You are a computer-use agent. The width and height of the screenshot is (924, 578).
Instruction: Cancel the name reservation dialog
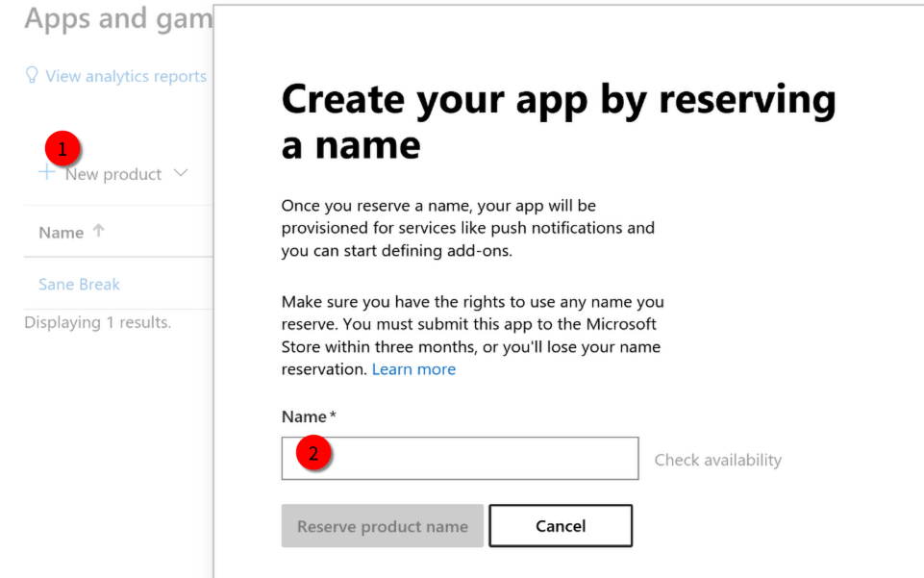[560, 526]
